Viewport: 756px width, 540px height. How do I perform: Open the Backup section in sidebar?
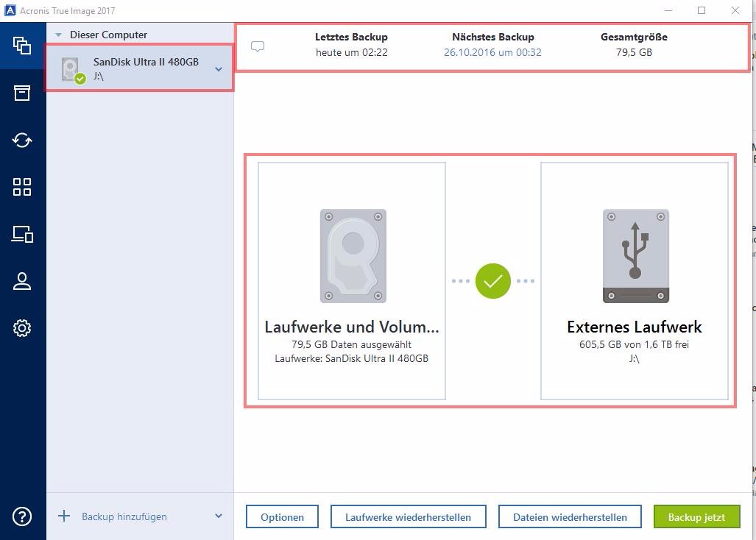[22, 45]
